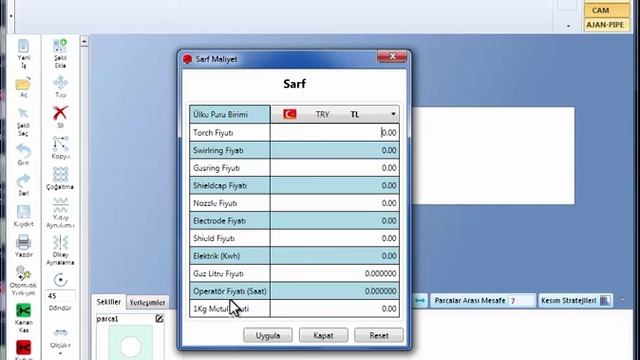Expand the arrow right of Kesim Stratejileri
Viewport: 640px width, 360px height.
(x=623, y=300)
